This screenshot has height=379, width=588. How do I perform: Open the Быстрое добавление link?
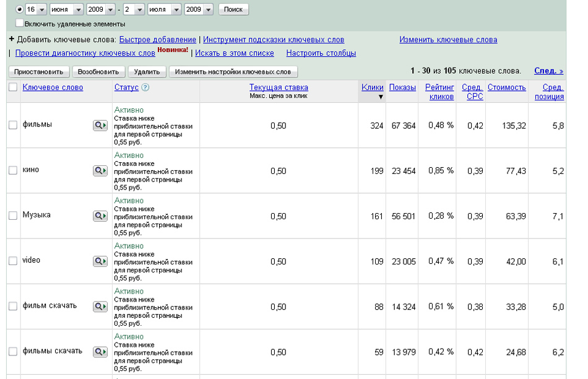(x=157, y=40)
